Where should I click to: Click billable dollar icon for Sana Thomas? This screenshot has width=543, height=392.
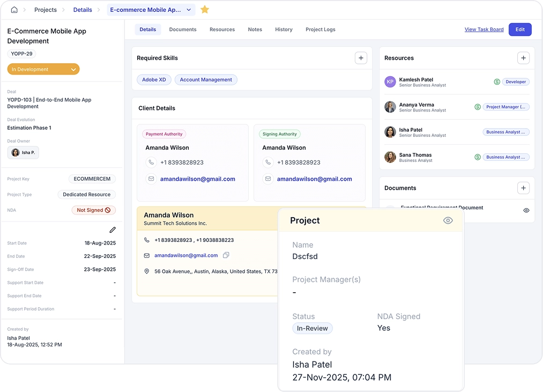point(478,157)
